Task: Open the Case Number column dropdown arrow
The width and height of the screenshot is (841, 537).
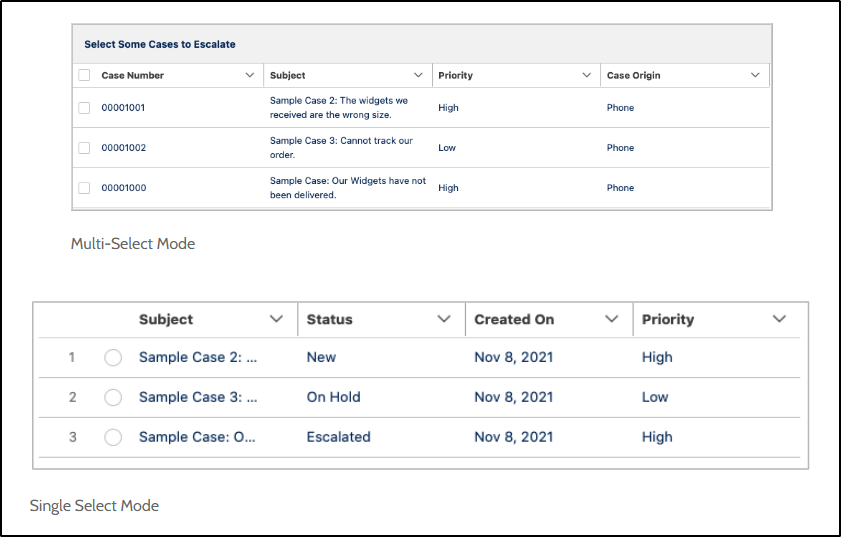Action: pos(250,75)
